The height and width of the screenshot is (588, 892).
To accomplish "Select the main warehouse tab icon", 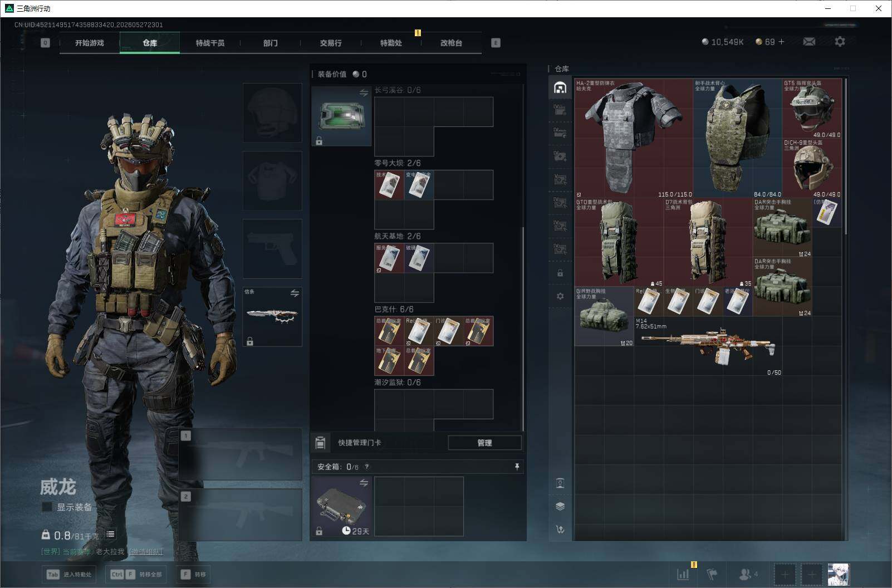I will tap(560, 87).
